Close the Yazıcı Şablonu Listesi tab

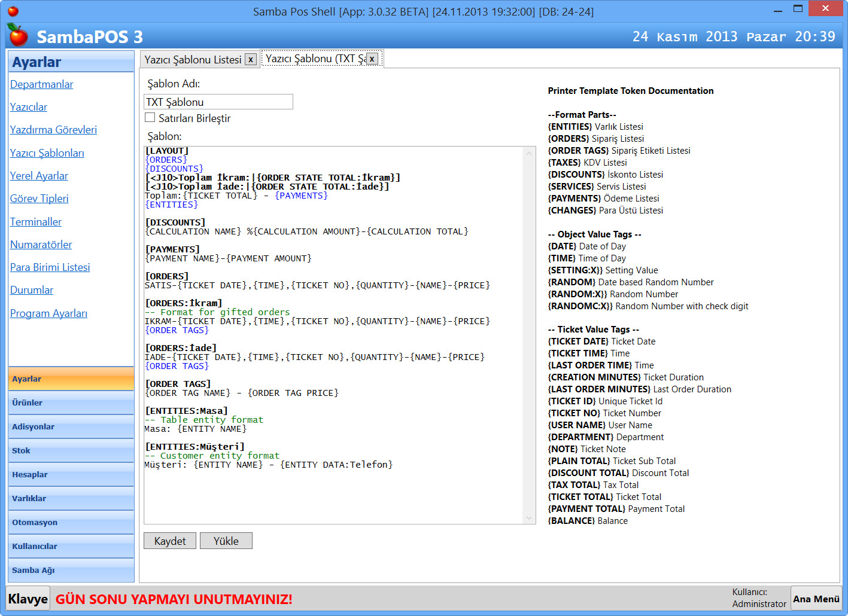point(251,59)
